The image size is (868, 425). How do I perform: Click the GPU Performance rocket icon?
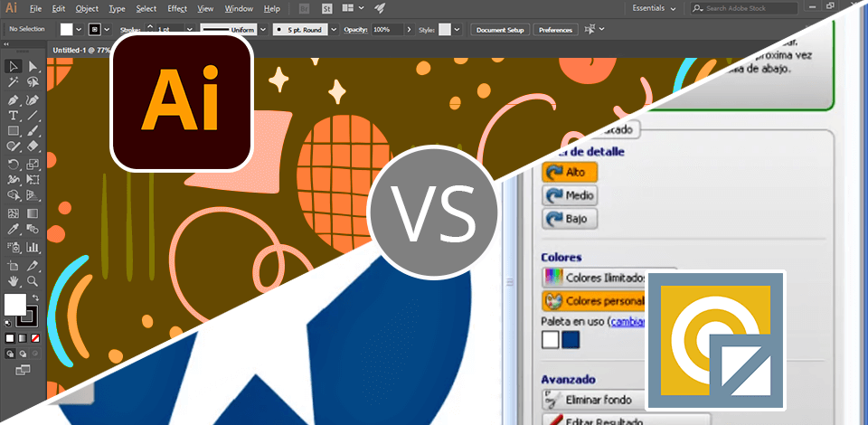coord(380,8)
